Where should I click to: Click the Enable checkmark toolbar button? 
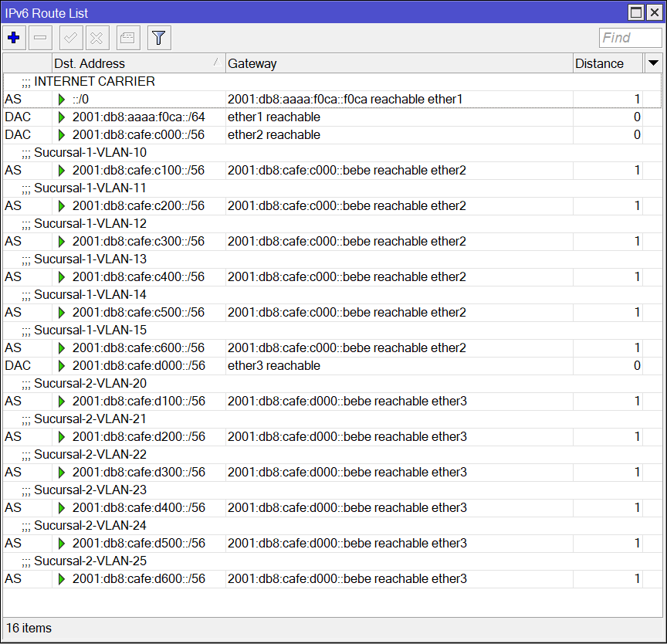(x=71, y=37)
